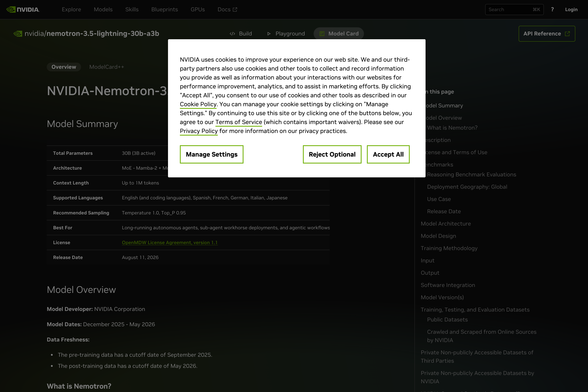This screenshot has width=588, height=392.
Task: Jump to Software Integration section
Action: point(448,285)
